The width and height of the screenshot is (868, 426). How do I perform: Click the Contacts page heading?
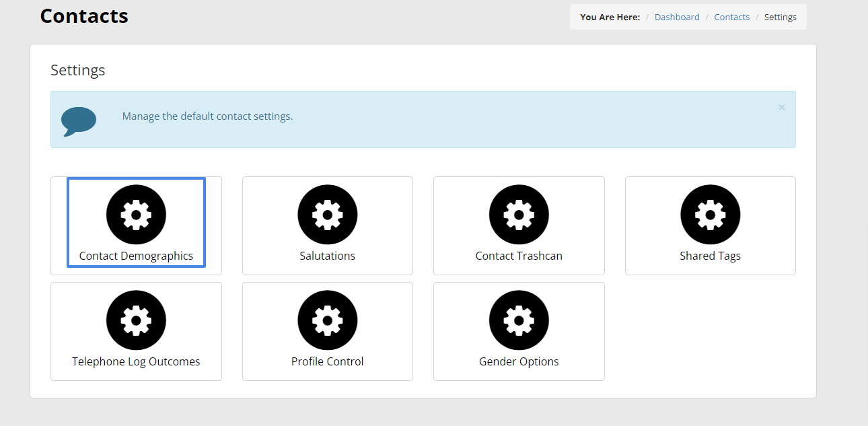(x=84, y=15)
